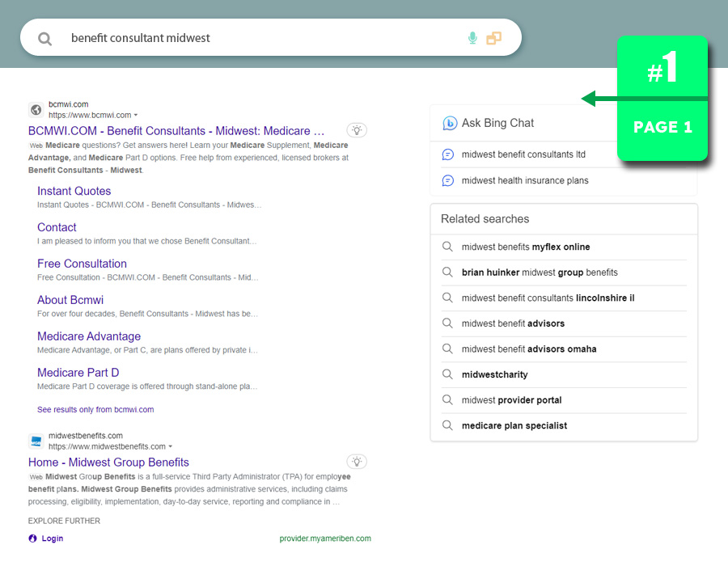
Task: Click the lightbulb icon beside Midwest Group Benefits
Action: point(357,462)
